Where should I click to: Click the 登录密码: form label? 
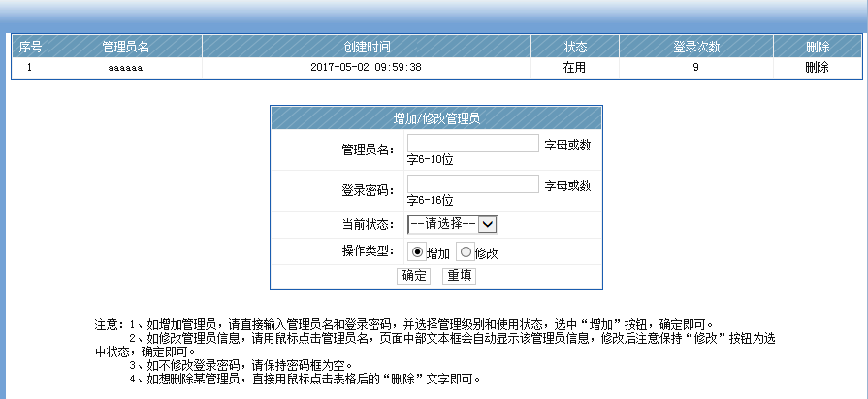click(x=369, y=190)
